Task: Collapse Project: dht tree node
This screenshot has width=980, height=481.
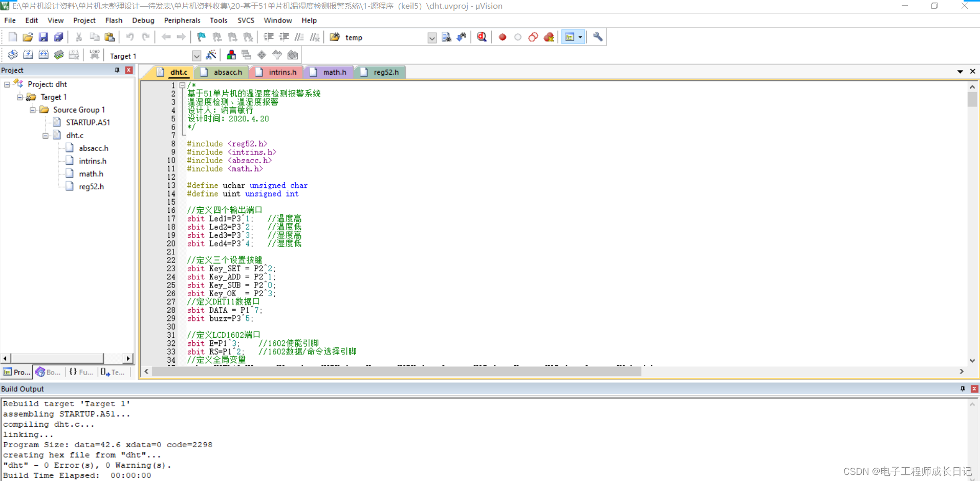Action: (x=7, y=84)
